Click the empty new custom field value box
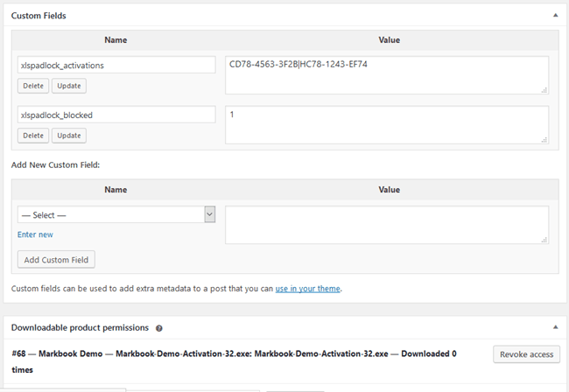Screen dimensions: 569x392 coord(386,225)
